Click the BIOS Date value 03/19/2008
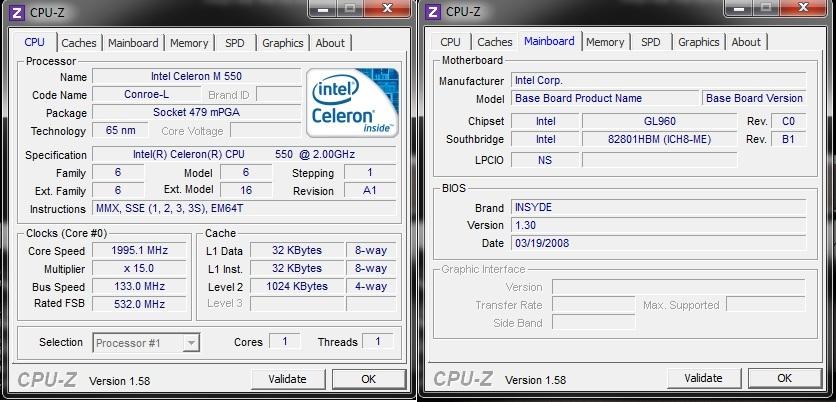Image resolution: width=836 pixels, height=402 pixels. 658,243
